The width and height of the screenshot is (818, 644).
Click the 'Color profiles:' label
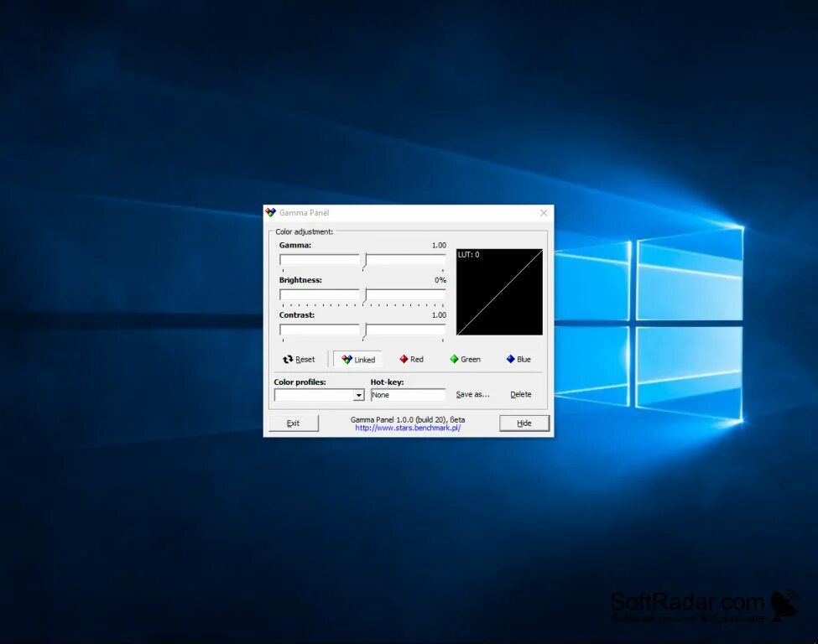(300, 382)
